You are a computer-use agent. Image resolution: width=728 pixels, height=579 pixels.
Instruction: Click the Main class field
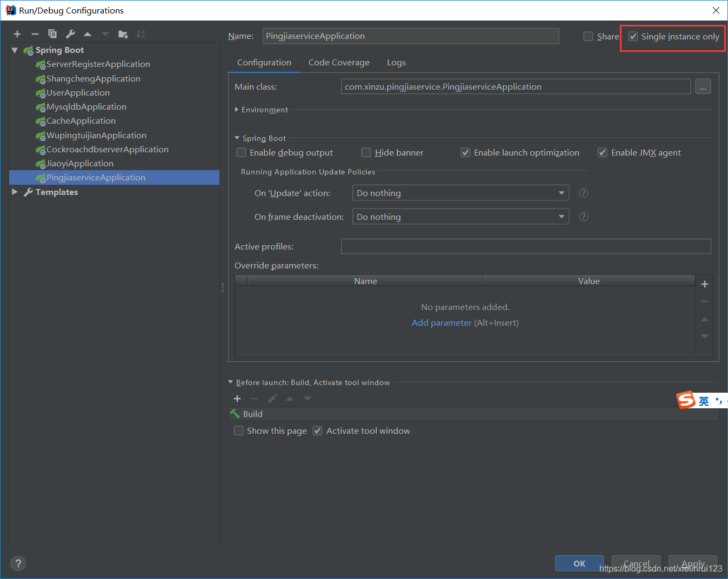click(516, 86)
